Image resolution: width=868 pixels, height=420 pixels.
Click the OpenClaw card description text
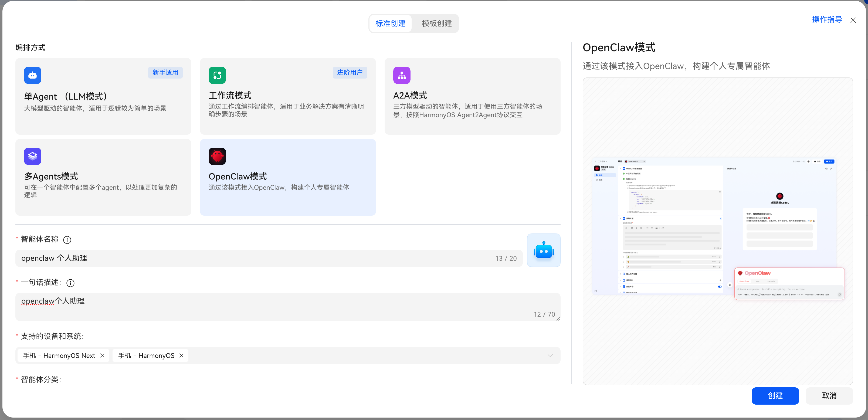coord(279,187)
